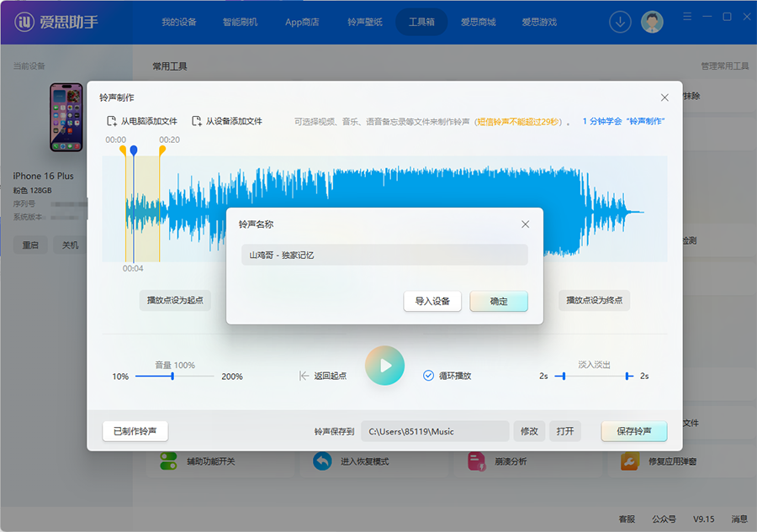Confirm ringtone name with 确定
Screen dimensions: 757x532
[499, 301]
